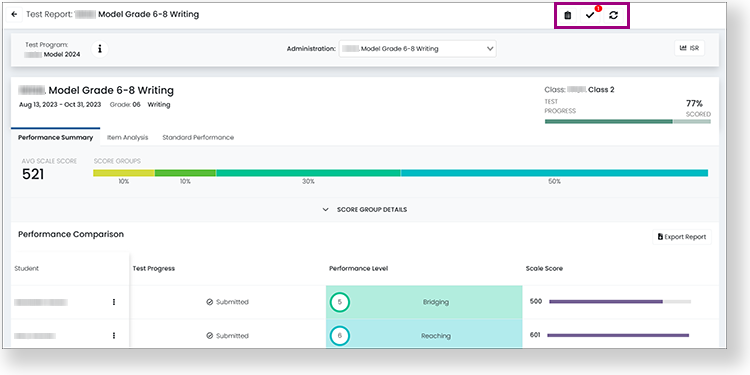Select the Performance Summary tab
Image resolution: width=750 pixels, height=375 pixels.
[55, 137]
